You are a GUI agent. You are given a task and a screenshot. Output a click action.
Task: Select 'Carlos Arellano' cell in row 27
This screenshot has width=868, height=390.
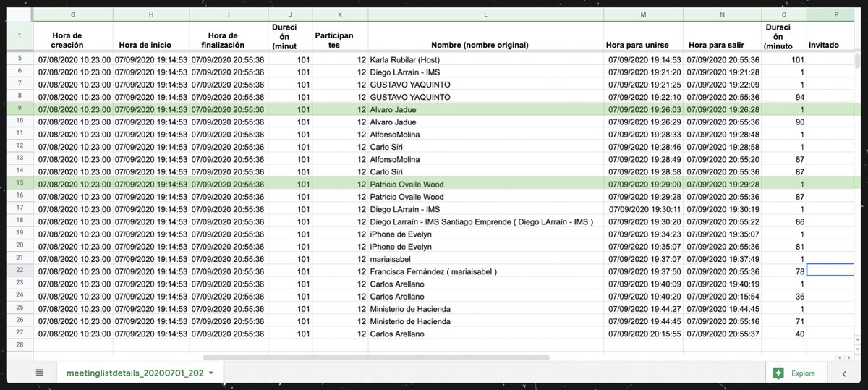coord(485,334)
